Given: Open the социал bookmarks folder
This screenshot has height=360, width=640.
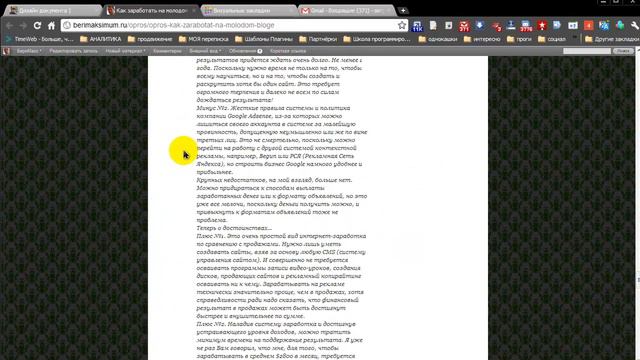Looking at the screenshot, I should click(552, 39).
